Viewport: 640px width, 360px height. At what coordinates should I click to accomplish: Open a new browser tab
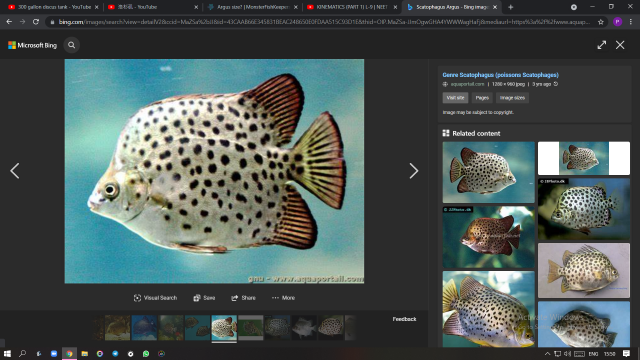511,7
